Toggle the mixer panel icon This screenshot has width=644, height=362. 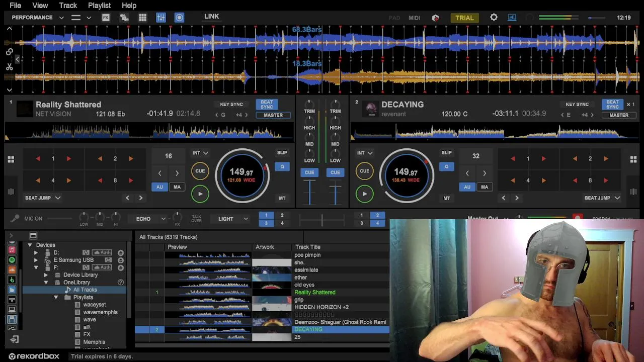tap(161, 18)
